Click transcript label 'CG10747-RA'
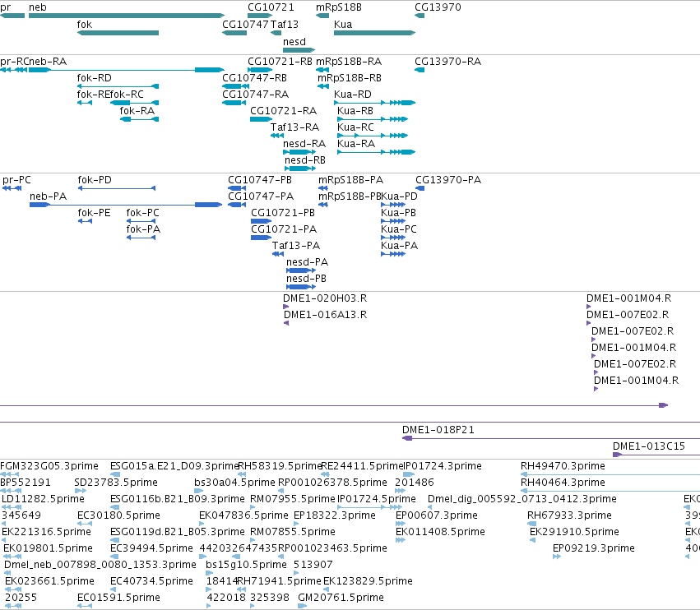 (255, 95)
